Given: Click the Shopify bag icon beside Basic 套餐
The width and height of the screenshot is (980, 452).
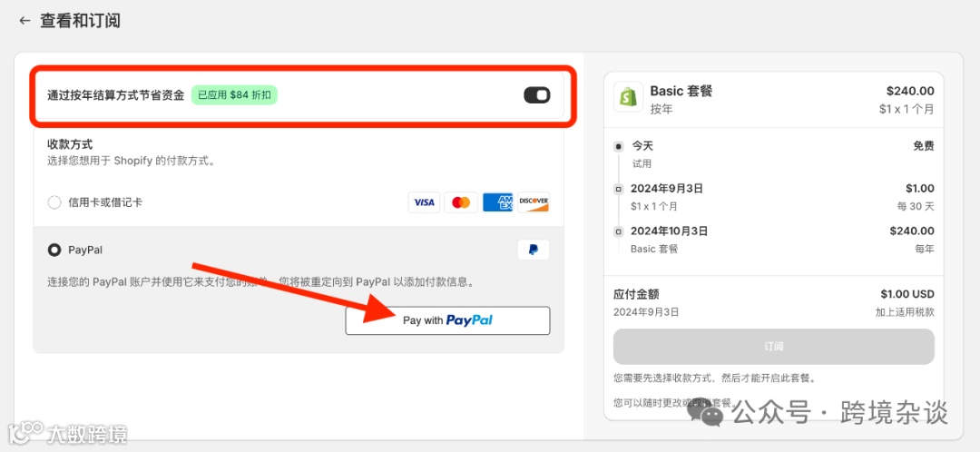Looking at the screenshot, I should point(628,96).
